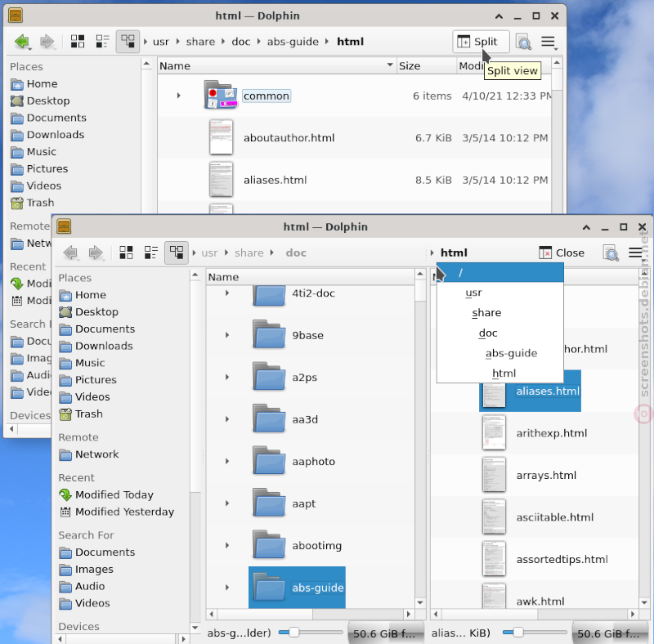
Task: Choose abs-guide in the open path dropdown
Action: pyautogui.click(x=500, y=353)
